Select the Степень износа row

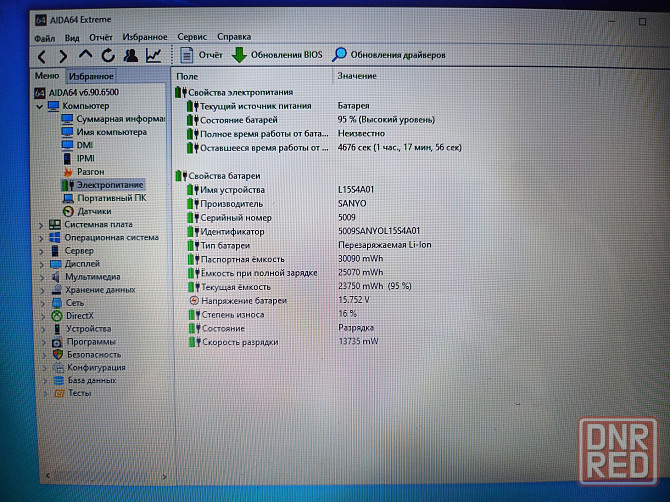point(273,314)
